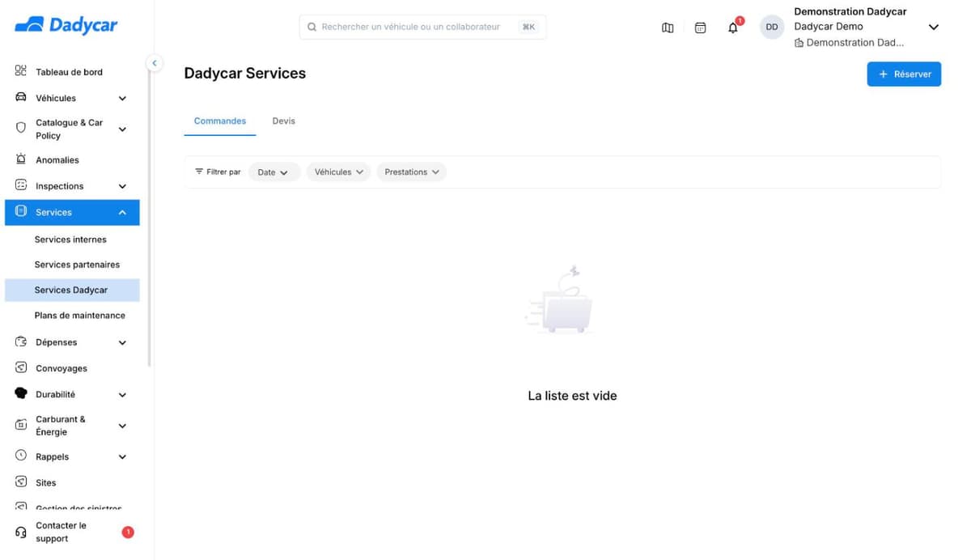
Task: Expand the Rappels chevron
Action: 122,456
